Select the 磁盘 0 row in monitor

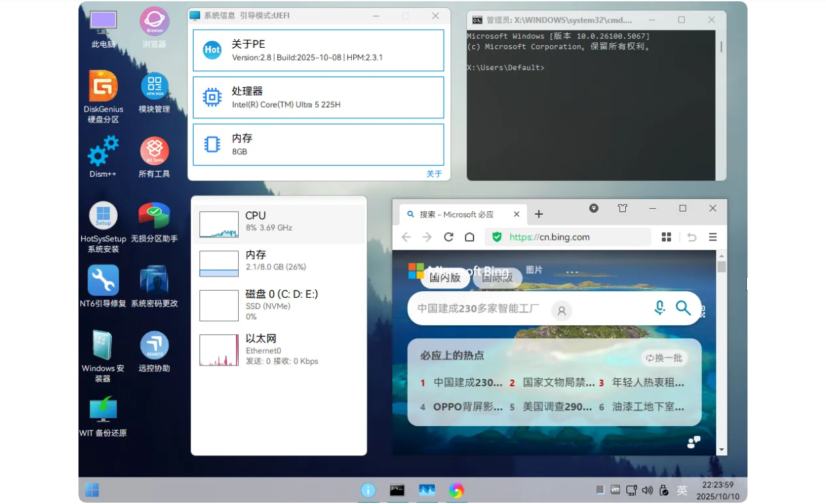[x=279, y=305]
